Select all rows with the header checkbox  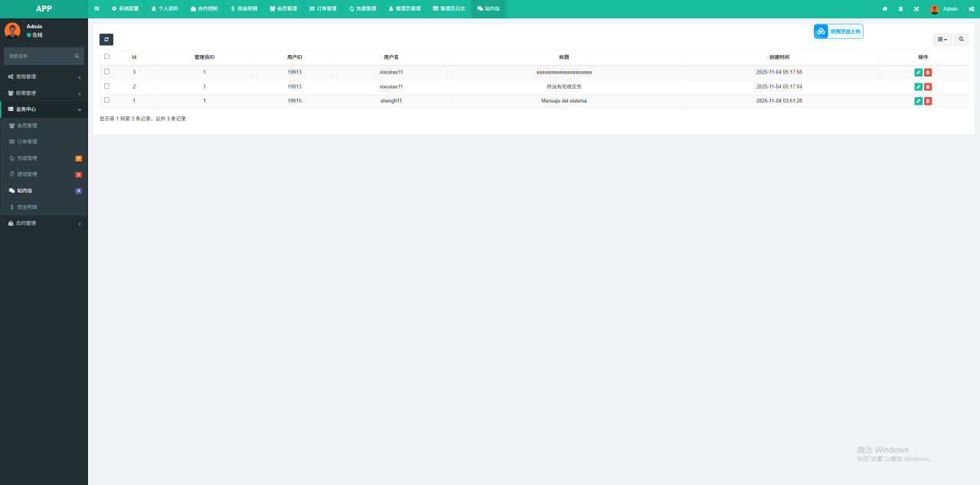click(x=106, y=57)
